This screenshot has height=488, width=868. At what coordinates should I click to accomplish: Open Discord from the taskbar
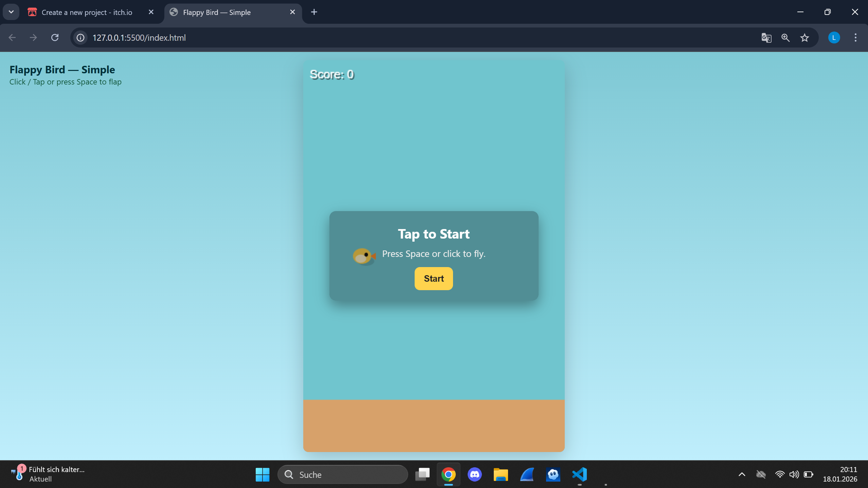pyautogui.click(x=474, y=474)
